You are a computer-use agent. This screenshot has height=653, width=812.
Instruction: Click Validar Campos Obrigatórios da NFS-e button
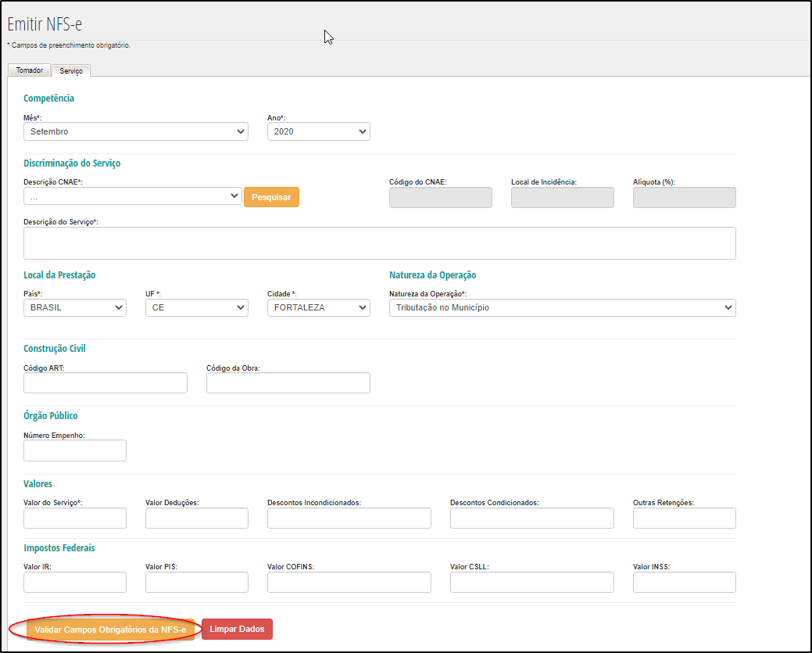[110, 630]
